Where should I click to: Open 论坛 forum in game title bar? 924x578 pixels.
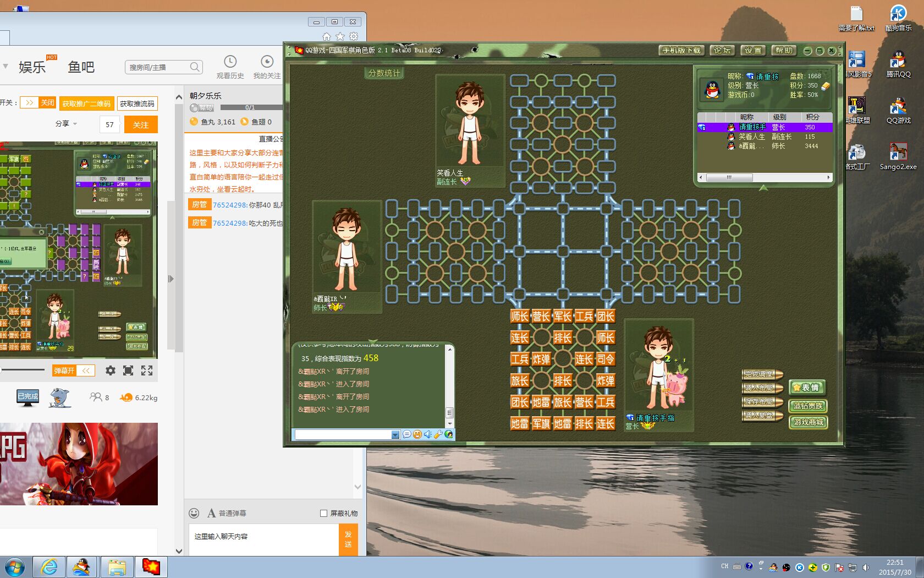pos(722,50)
